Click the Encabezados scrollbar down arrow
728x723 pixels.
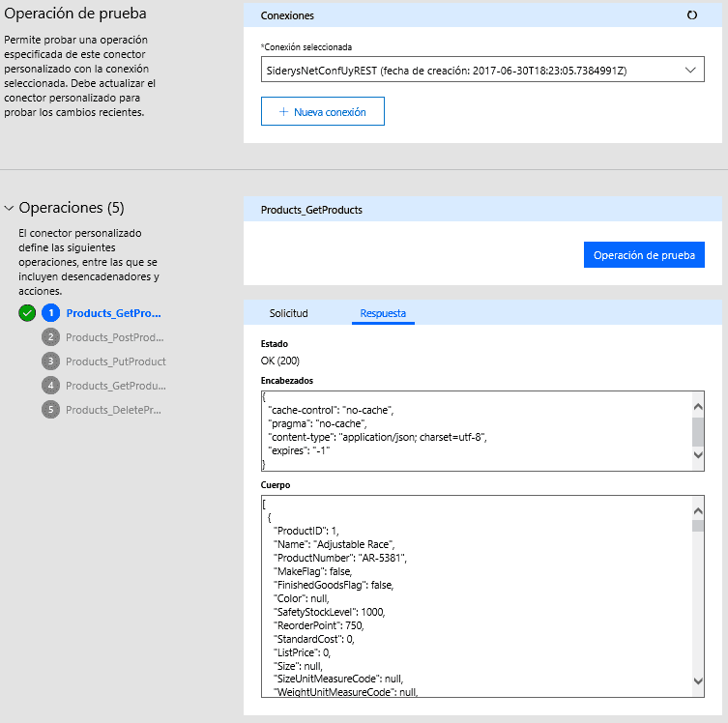(698, 455)
